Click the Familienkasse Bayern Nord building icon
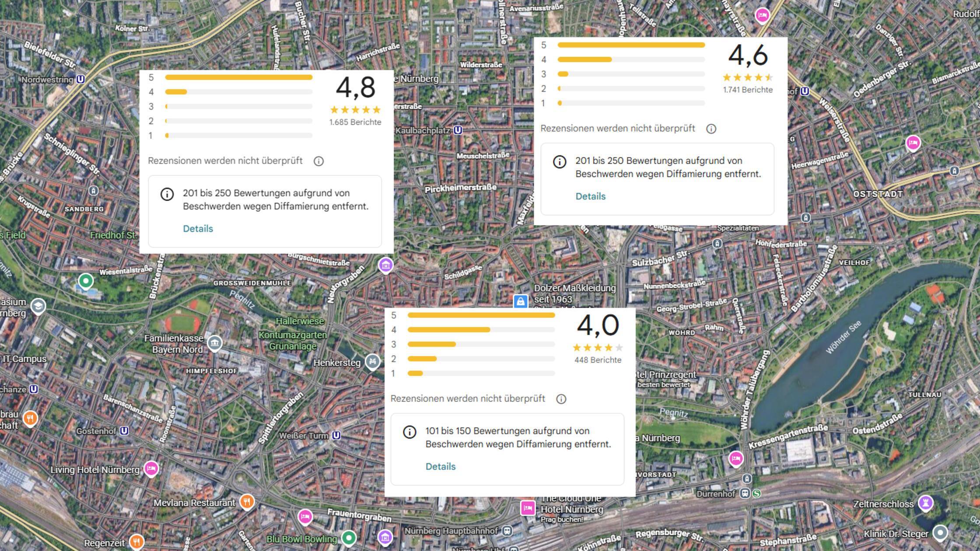The image size is (980, 551). [x=214, y=343]
